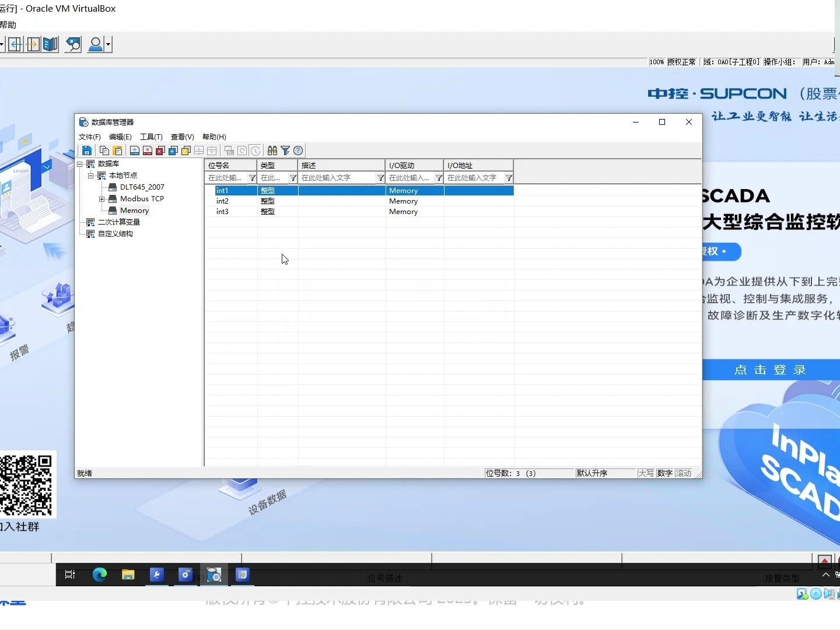Screen dimensions: 840x630
Task: Click the red stacked-squares delete icon
Action: (160, 150)
